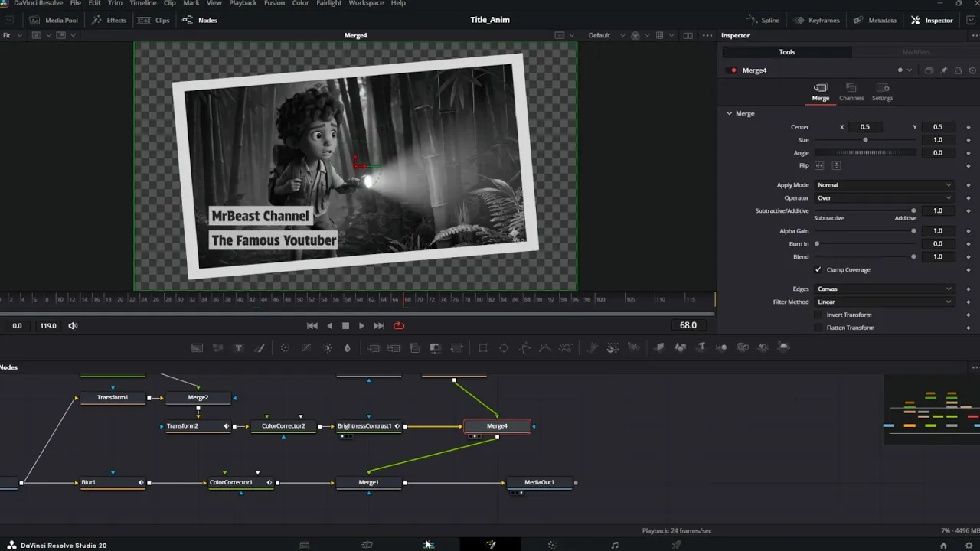Adjust the Burn In slider
Image resolution: width=980 pixels, height=551 pixels.
click(x=865, y=243)
